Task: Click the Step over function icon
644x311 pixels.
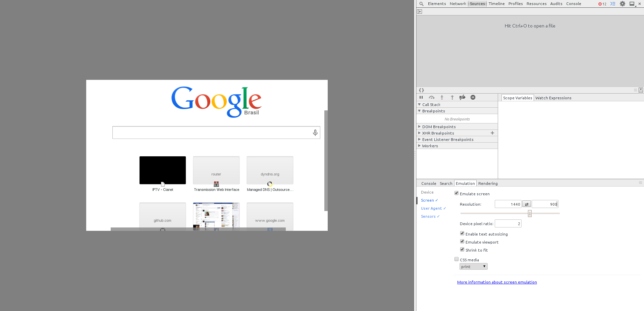Action: (x=432, y=97)
